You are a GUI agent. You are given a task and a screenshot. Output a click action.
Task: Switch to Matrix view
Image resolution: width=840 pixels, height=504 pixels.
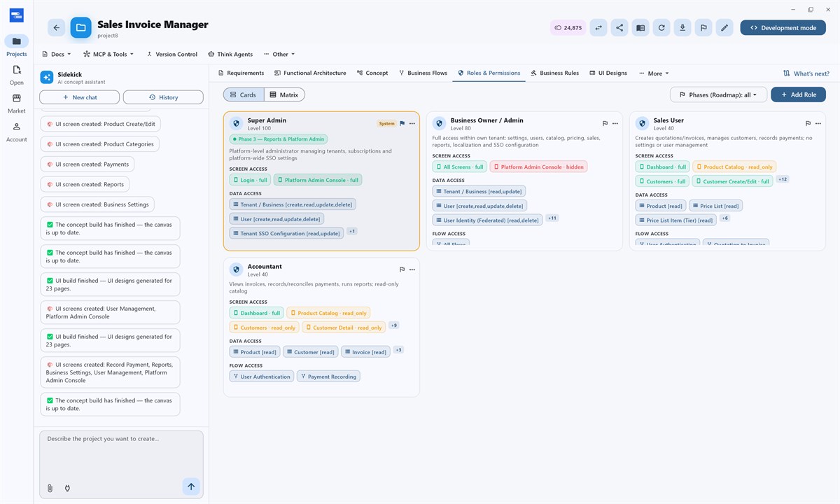284,94
